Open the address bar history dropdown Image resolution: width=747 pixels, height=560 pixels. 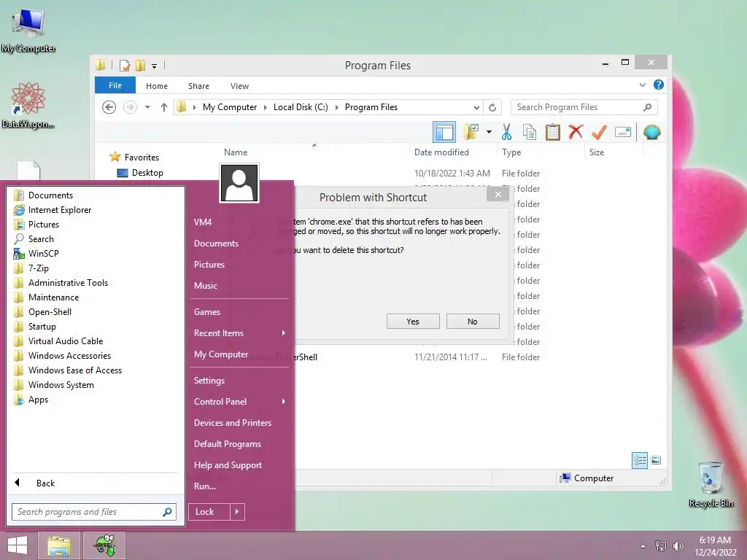(476, 107)
